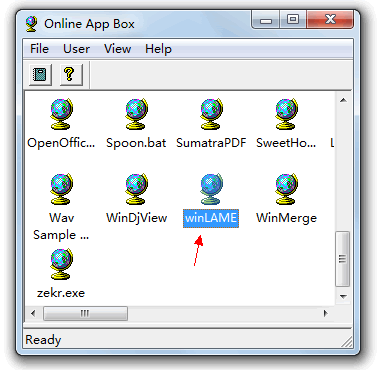Open the File menu

(39, 49)
